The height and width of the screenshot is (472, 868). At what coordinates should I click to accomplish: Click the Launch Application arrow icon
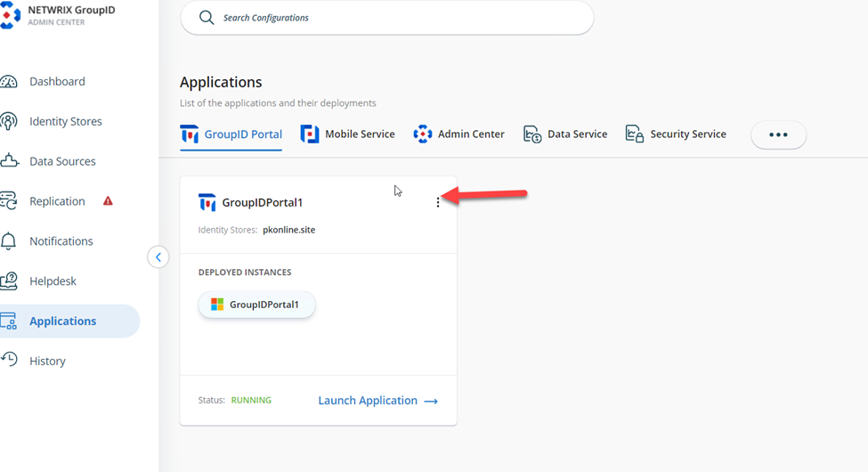click(x=431, y=401)
